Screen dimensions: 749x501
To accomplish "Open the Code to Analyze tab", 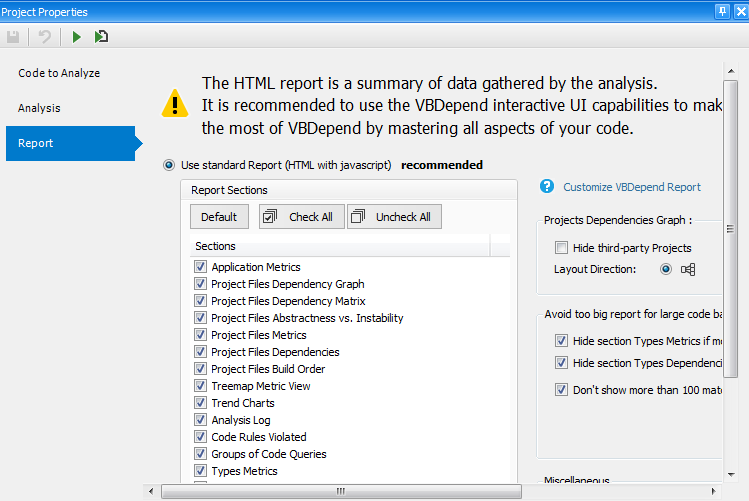I will [59, 73].
